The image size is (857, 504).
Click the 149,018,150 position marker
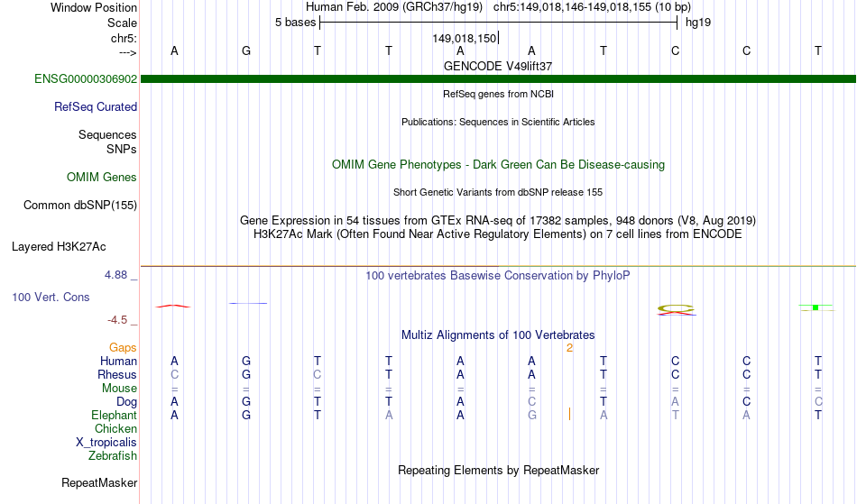click(x=465, y=38)
